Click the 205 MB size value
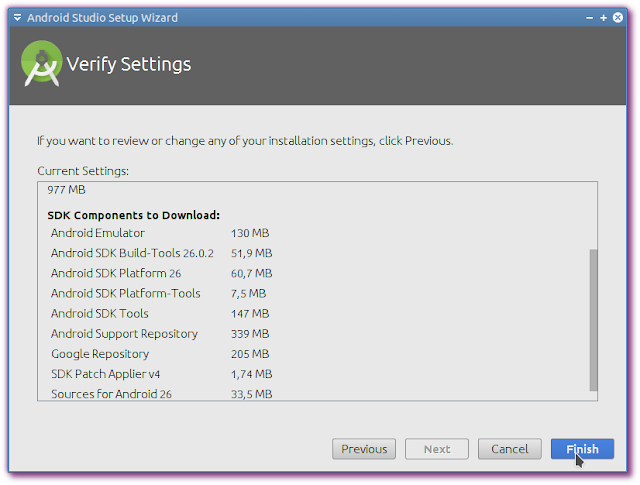 [x=250, y=354]
